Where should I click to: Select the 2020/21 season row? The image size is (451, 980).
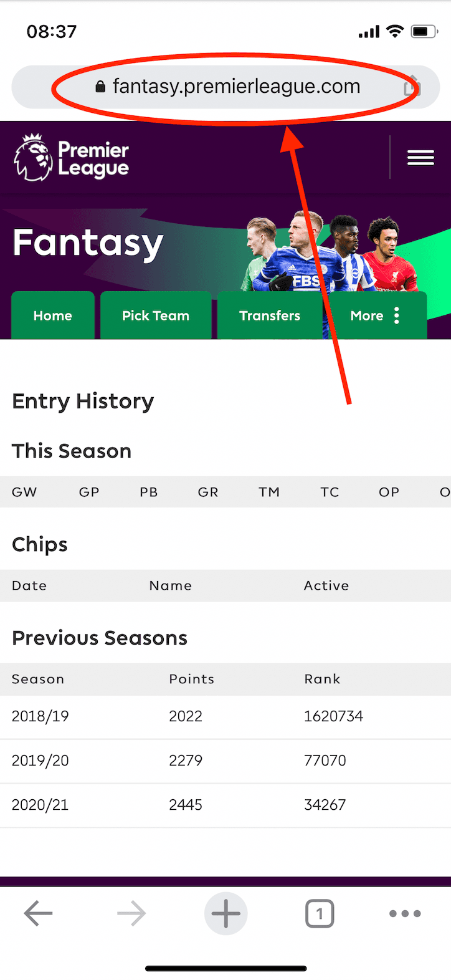(x=40, y=805)
